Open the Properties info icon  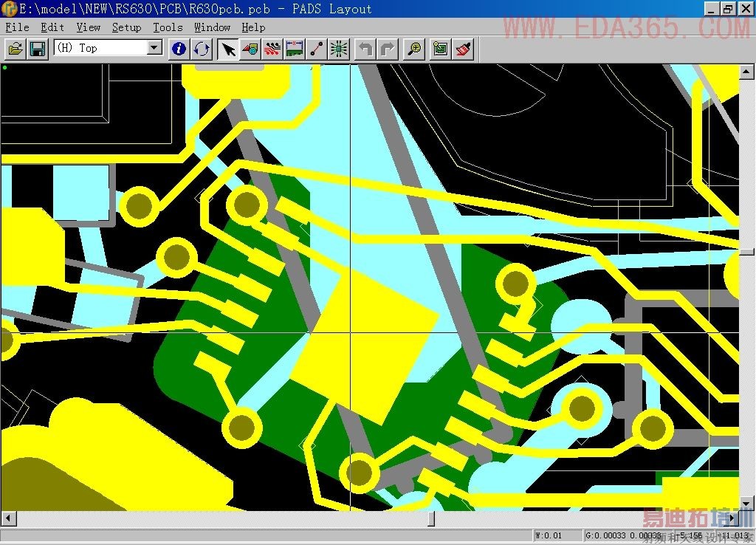[179, 49]
